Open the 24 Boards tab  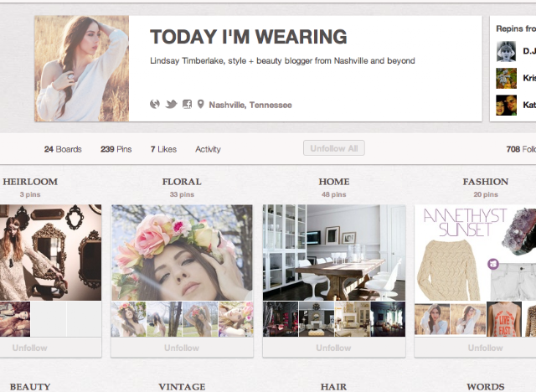tap(63, 149)
